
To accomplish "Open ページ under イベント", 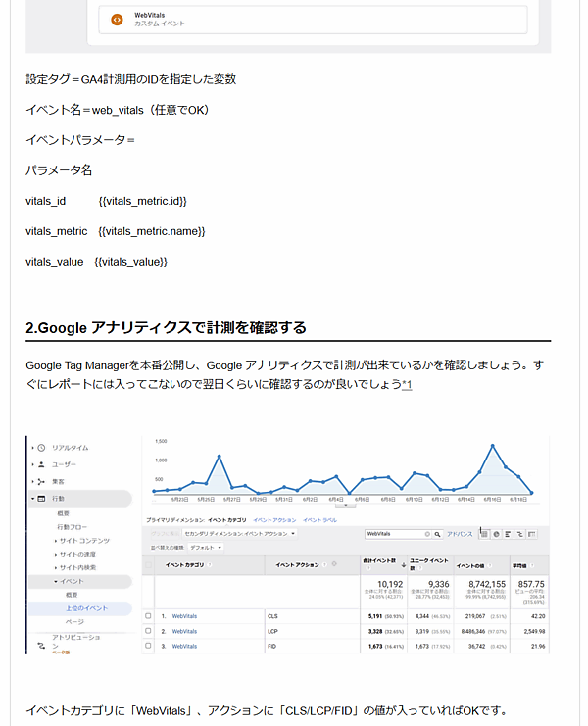I will (x=74, y=622).
